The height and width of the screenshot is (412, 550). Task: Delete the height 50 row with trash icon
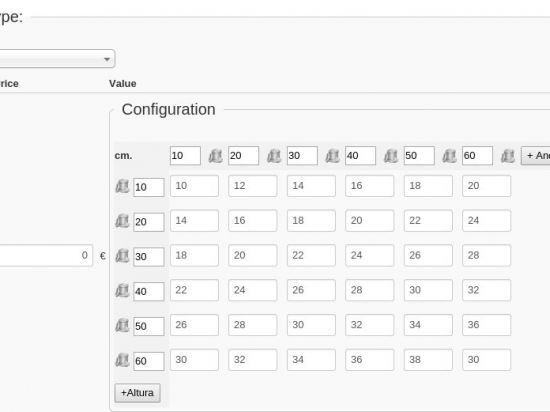tap(122, 325)
